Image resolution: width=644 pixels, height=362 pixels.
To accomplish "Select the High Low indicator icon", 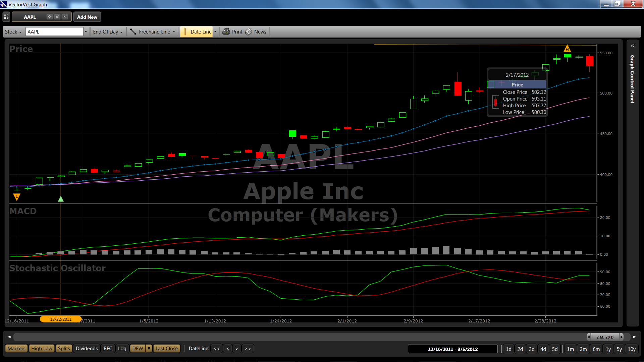I will click(x=41, y=348).
